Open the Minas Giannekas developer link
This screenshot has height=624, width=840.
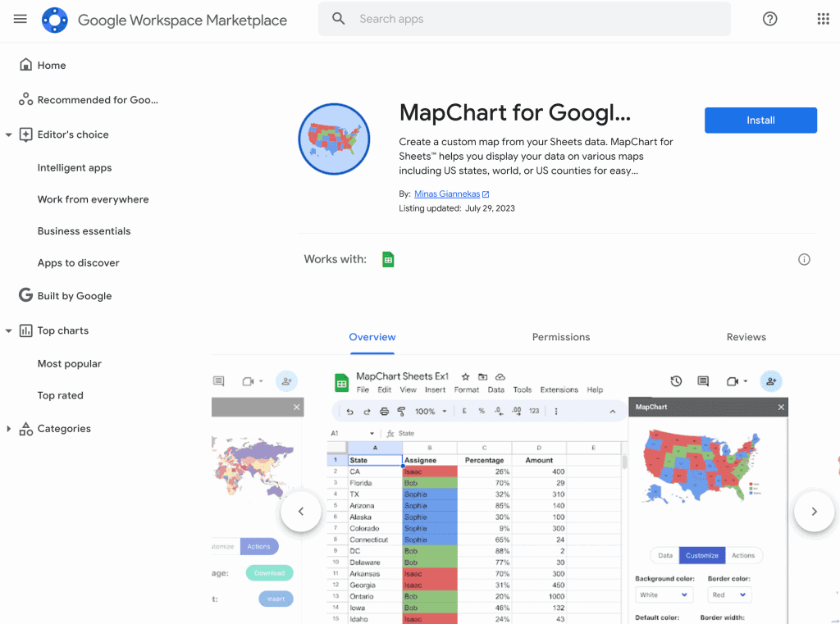[x=447, y=194]
